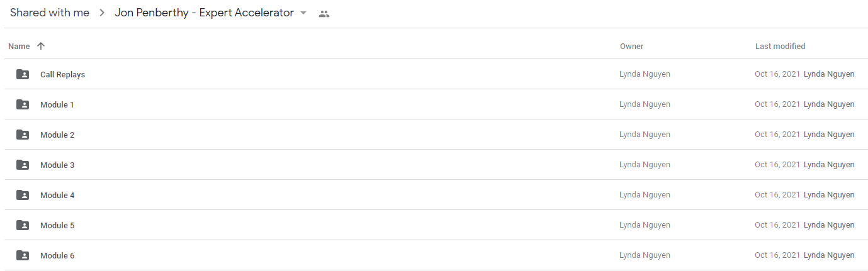Select the Module 6 folder icon
Image resolution: width=868 pixels, height=271 pixels.
click(23, 255)
